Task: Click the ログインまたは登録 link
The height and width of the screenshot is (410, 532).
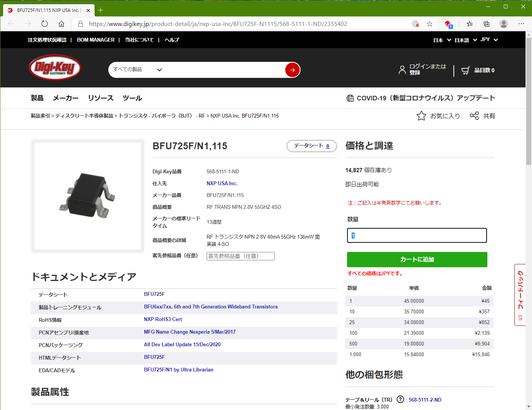Action: coord(428,69)
